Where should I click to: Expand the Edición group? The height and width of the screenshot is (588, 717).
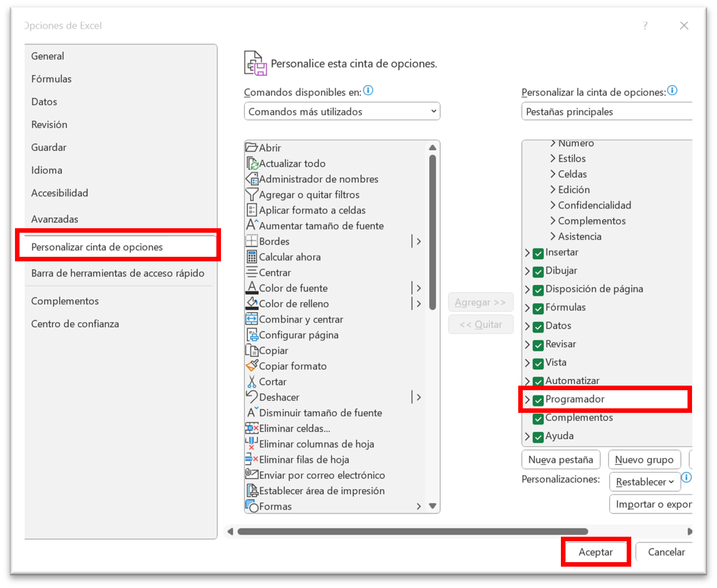[x=553, y=189]
